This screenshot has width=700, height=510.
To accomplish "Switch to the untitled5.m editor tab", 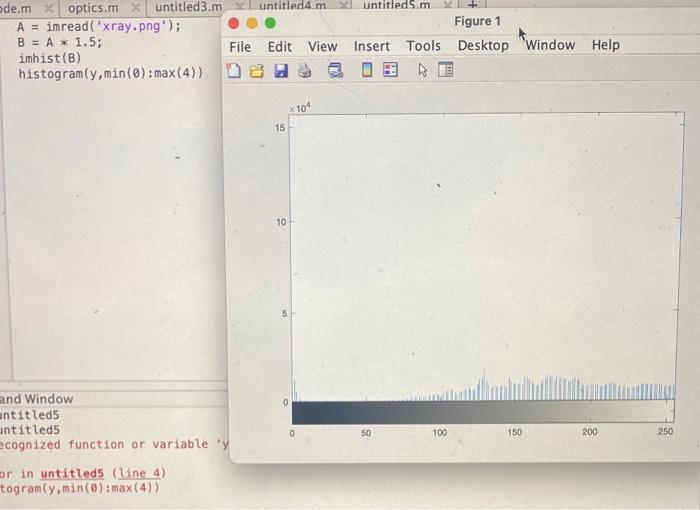I will [397, 5].
